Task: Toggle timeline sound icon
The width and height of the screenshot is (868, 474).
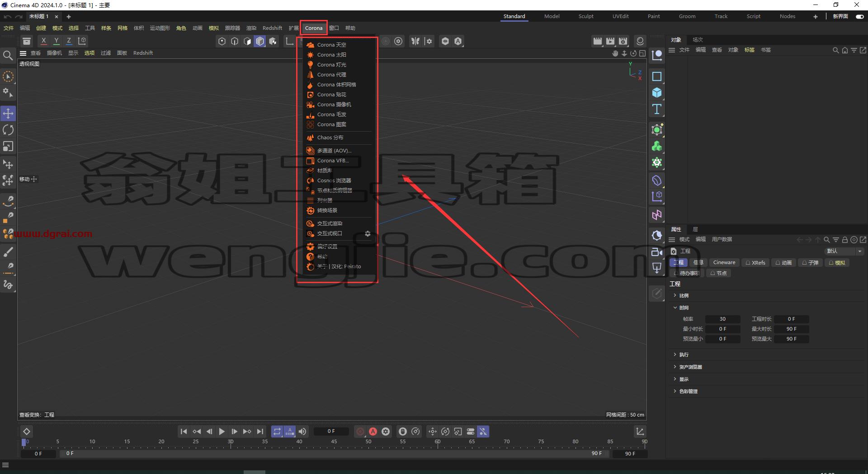Action: click(302, 431)
